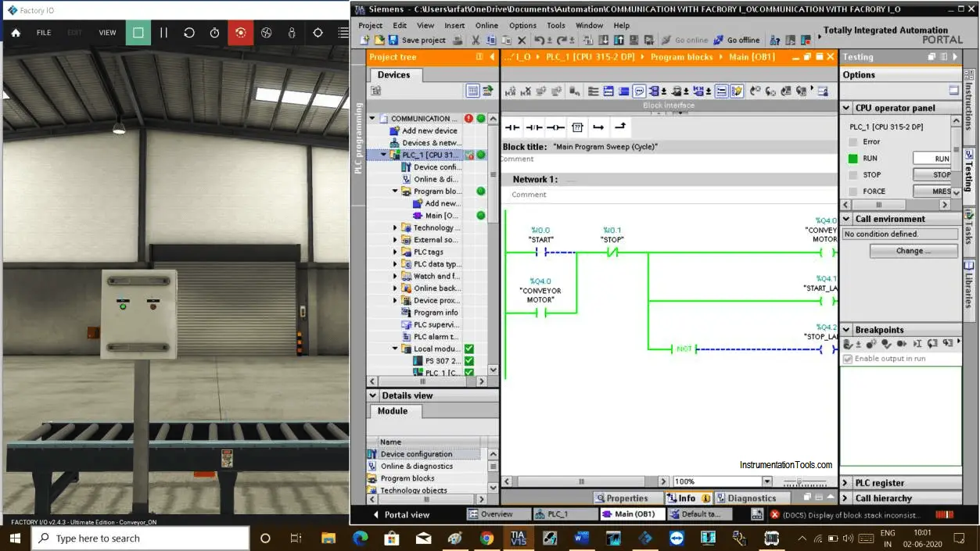Click the cut scissors icon in TIA toolbar
This screenshot has height=551, width=980.
click(x=476, y=40)
